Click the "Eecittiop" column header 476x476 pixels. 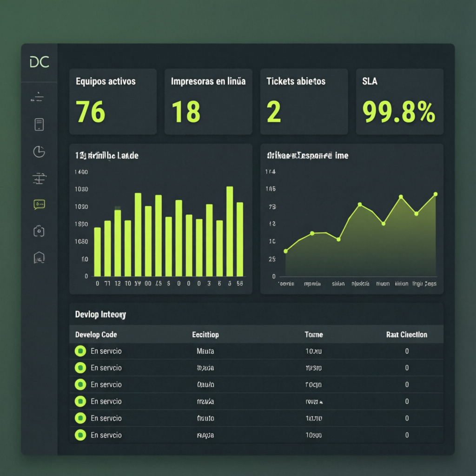205,335
